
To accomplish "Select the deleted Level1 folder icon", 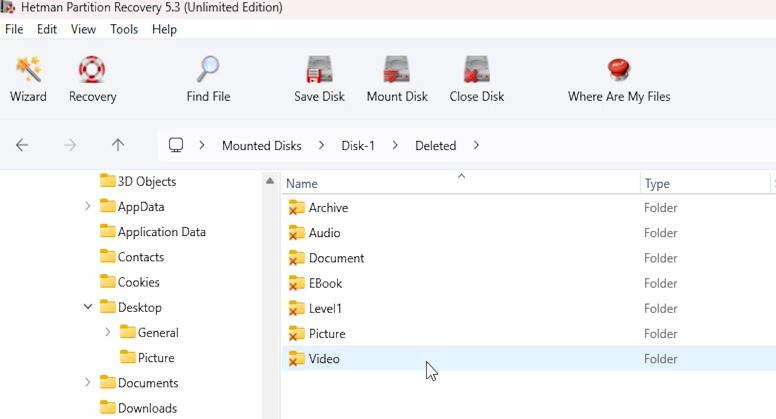I will coord(296,308).
